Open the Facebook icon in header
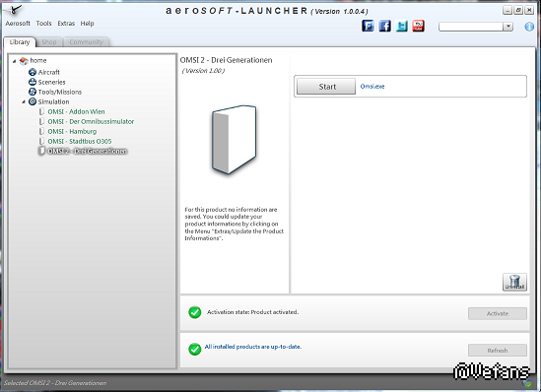The image size is (541, 392). tap(384, 26)
